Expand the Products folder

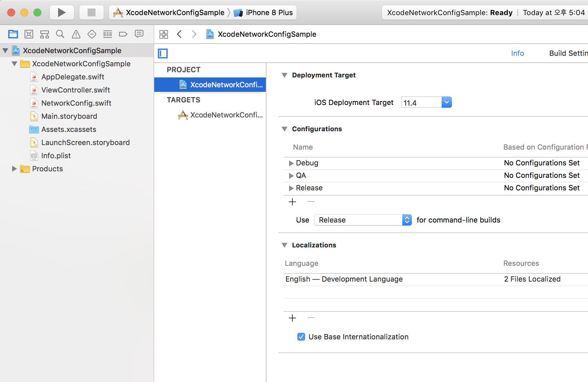tap(14, 169)
